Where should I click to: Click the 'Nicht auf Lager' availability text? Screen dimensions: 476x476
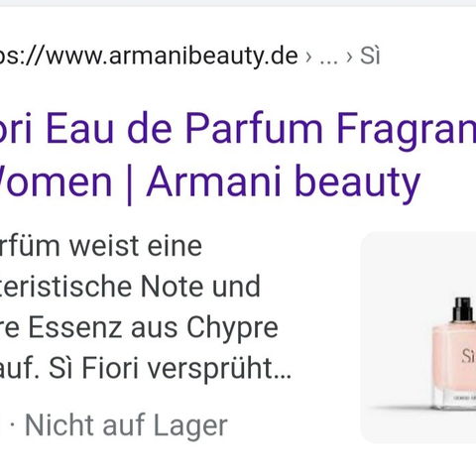pos(126,425)
